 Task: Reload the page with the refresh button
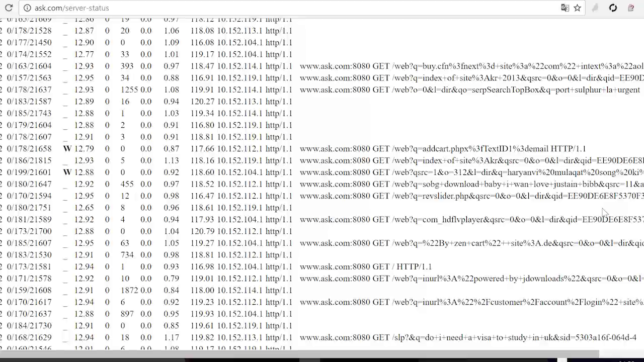click(x=9, y=8)
